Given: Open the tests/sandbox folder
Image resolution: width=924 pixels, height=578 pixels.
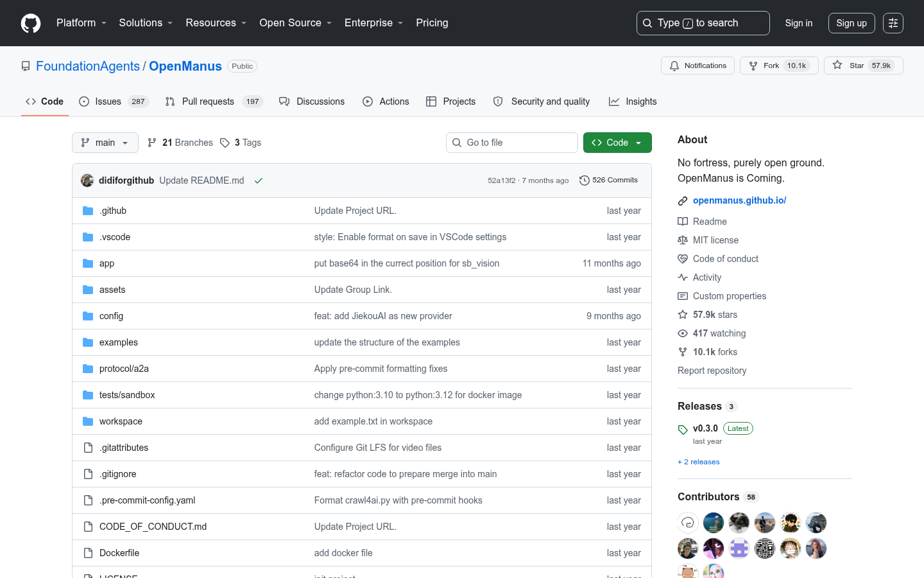Looking at the screenshot, I should tap(127, 395).
